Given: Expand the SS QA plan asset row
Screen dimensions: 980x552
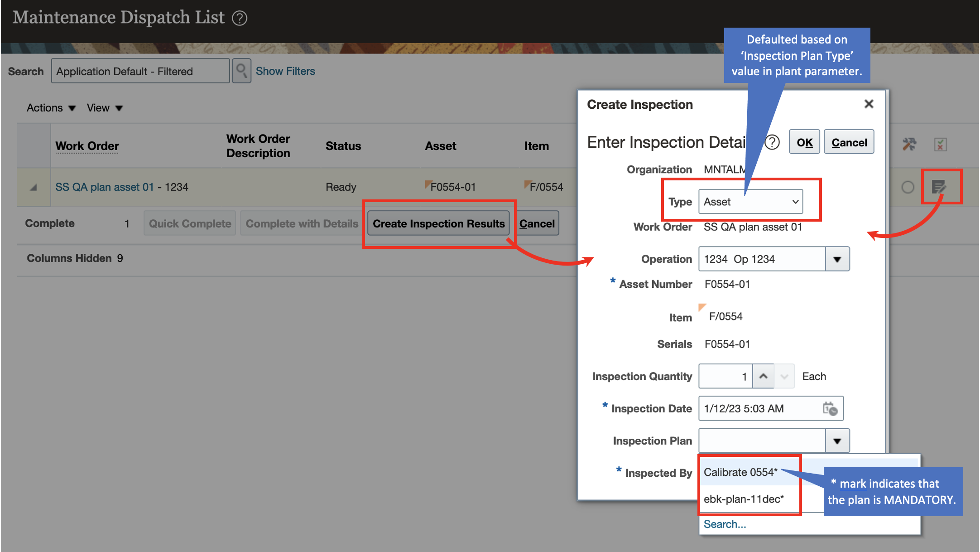Looking at the screenshot, I should [x=34, y=187].
